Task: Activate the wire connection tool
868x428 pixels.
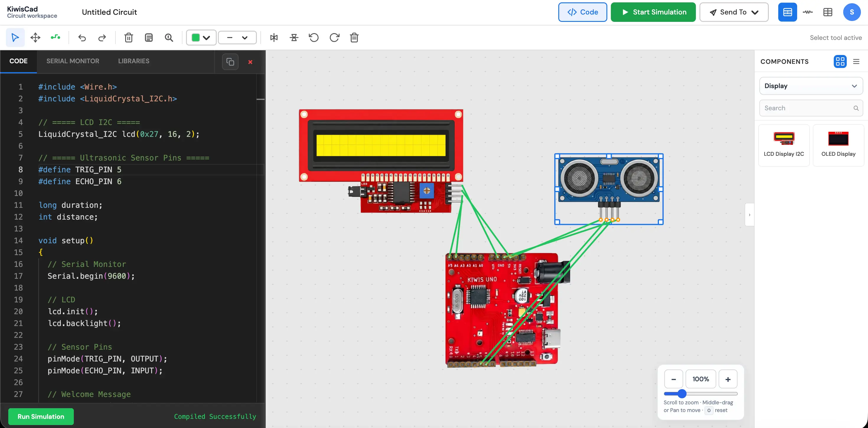Action: point(56,38)
